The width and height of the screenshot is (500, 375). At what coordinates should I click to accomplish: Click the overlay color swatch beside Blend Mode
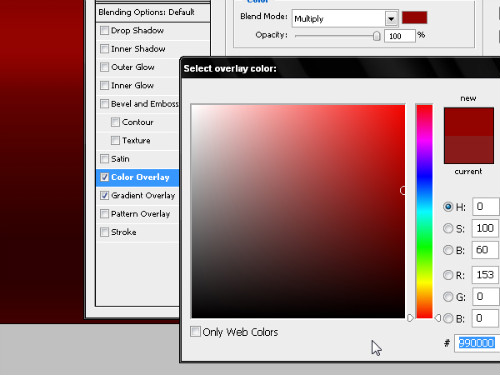click(x=414, y=18)
